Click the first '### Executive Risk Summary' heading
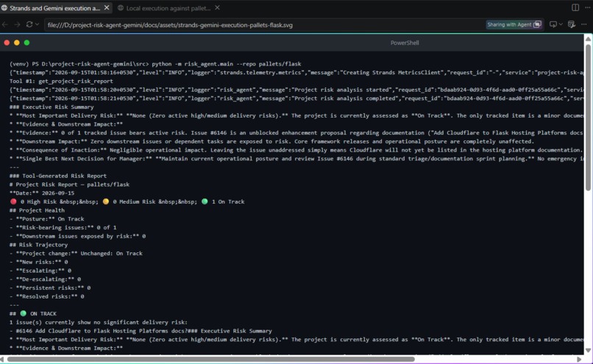 [52, 107]
